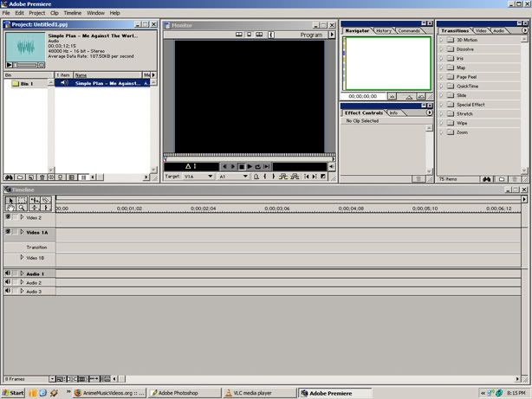
Task: Play the program in Monitor
Action: coord(250,166)
